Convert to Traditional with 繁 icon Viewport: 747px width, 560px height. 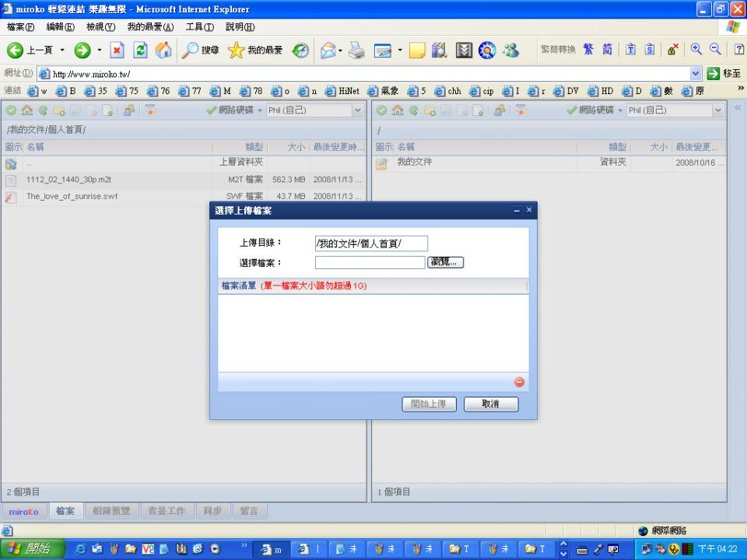click(x=588, y=49)
